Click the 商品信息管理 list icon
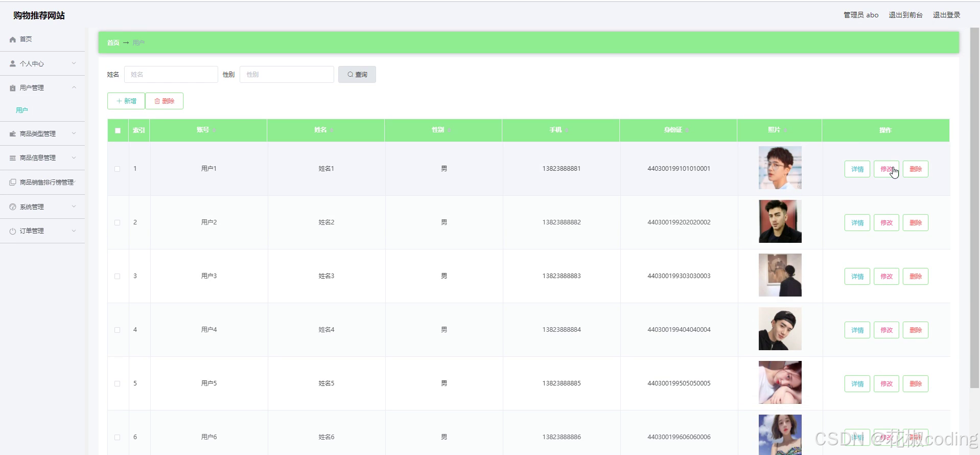980x455 pixels. click(x=13, y=158)
